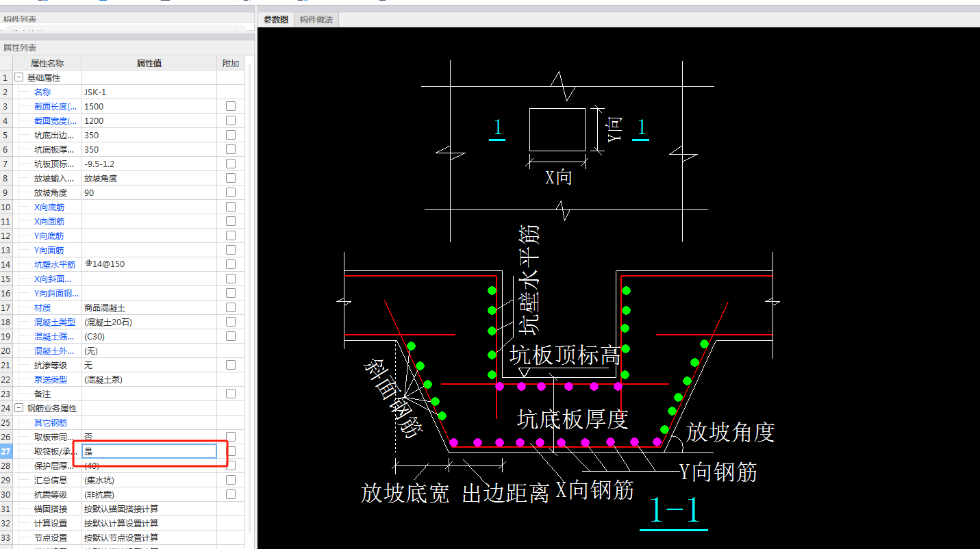Viewport: 980px width, 549px height.
Task: Select the 1200 截面宽度 value
Action: coord(149,120)
